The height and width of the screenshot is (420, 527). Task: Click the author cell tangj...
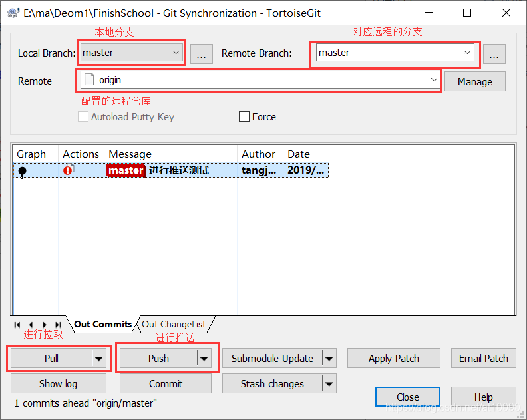pos(259,170)
